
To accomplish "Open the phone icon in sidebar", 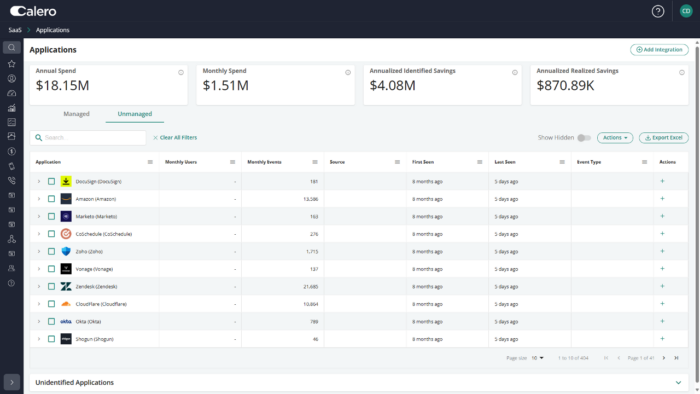I will click(x=12, y=181).
